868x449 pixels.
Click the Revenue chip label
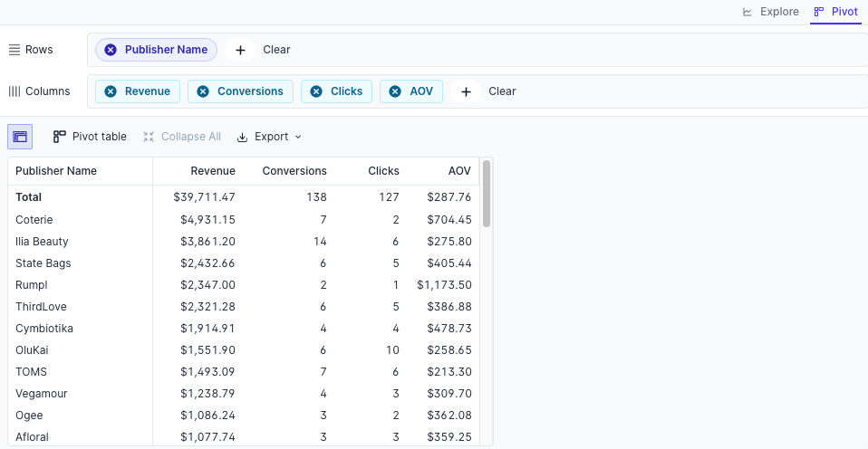148,91
